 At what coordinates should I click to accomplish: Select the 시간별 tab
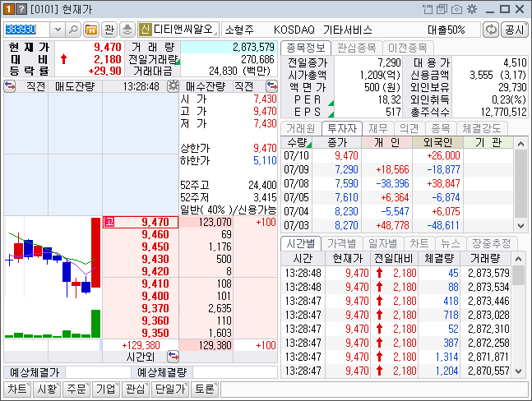point(301,243)
